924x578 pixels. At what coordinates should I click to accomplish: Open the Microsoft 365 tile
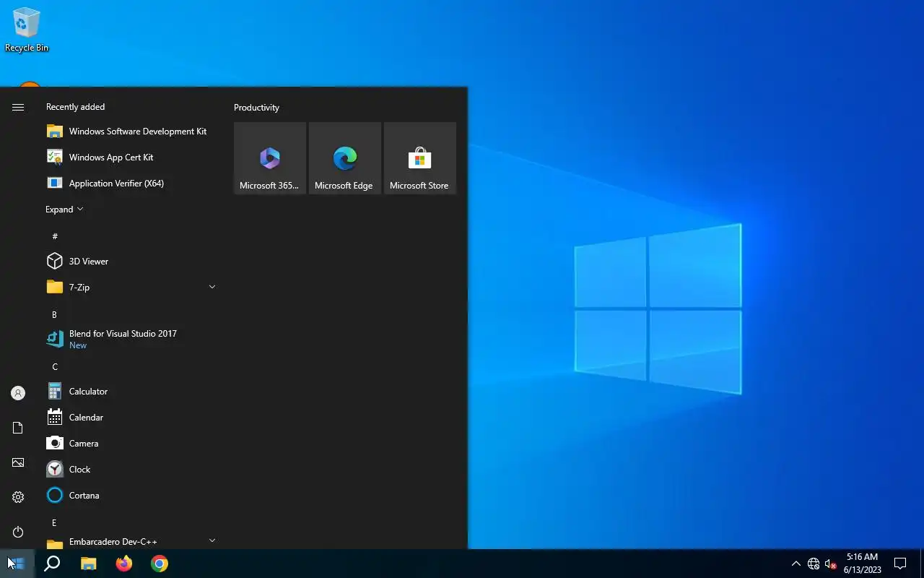[x=270, y=158]
